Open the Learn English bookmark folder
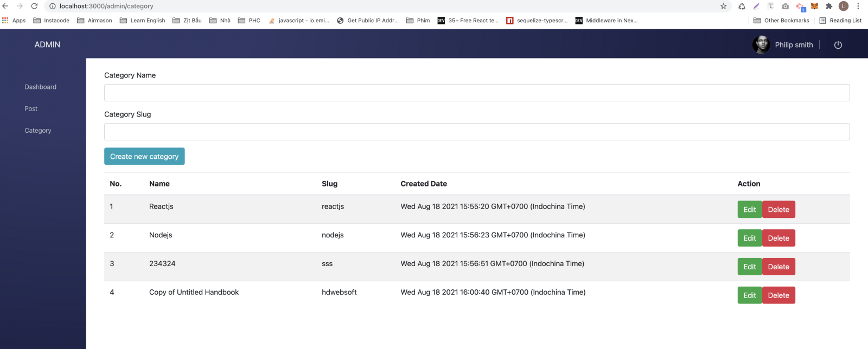Viewport: 868px width, 349px height. click(142, 21)
